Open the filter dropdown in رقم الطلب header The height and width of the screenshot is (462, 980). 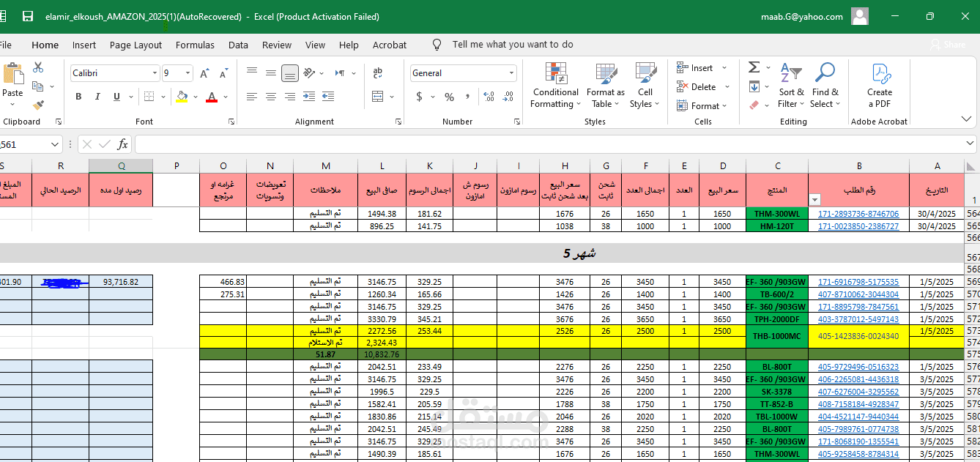[814, 199]
